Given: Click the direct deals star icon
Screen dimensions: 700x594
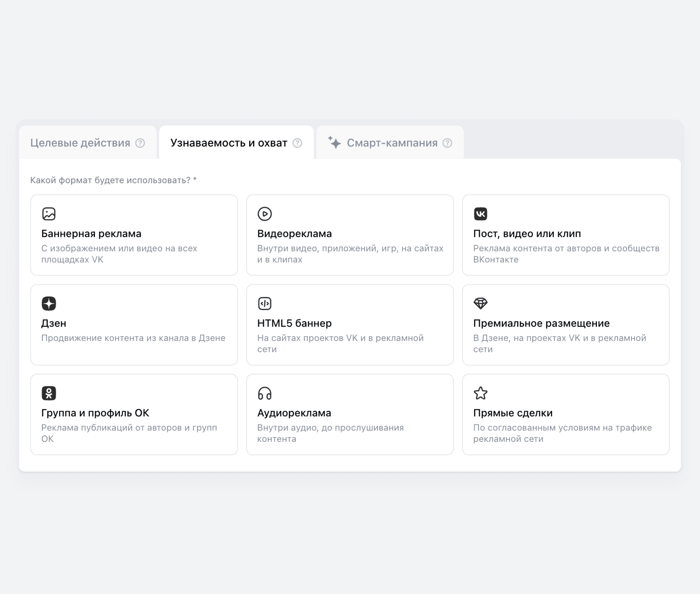Looking at the screenshot, I should pyautogui.click(x=480, y=393).
